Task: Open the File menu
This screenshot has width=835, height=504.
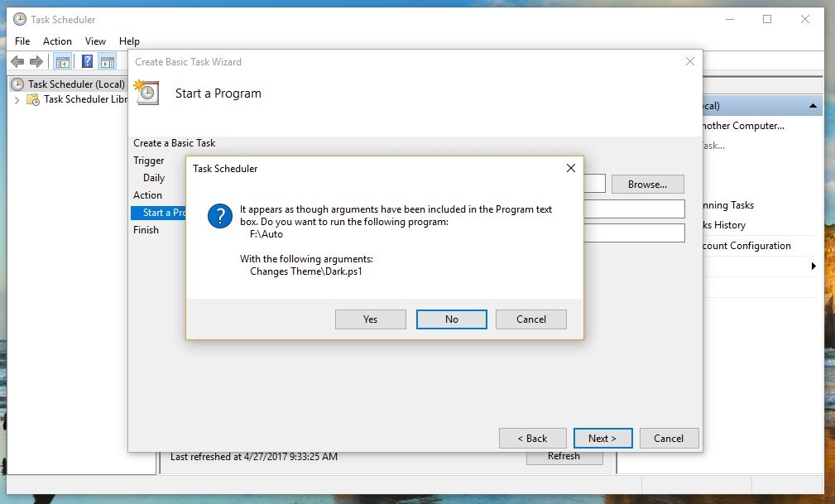Action: [22, 41]
